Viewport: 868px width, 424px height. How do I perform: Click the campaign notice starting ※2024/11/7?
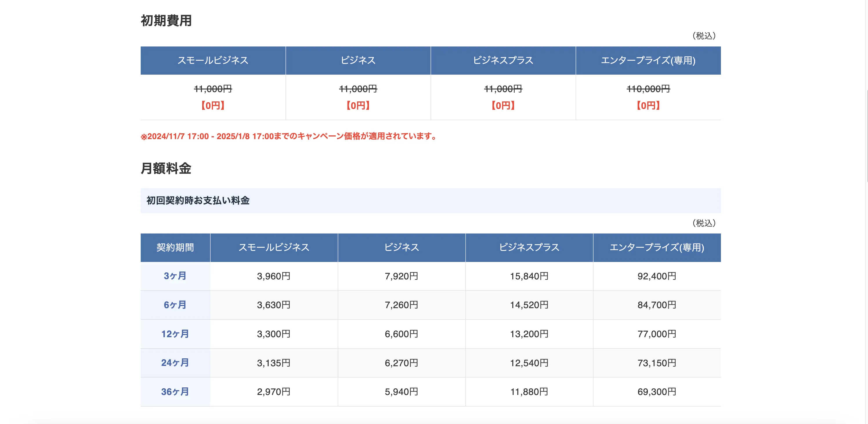(288, 136)
